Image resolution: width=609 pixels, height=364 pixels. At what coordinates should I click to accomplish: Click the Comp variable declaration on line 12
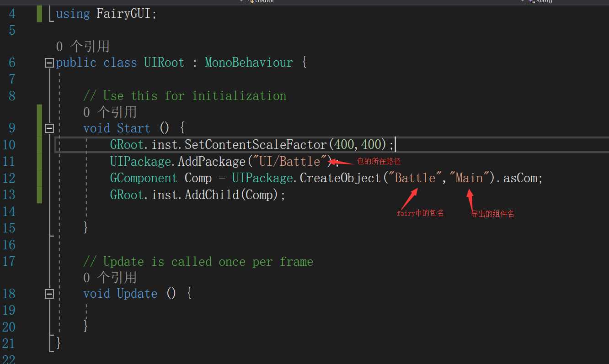click(198, 178)
